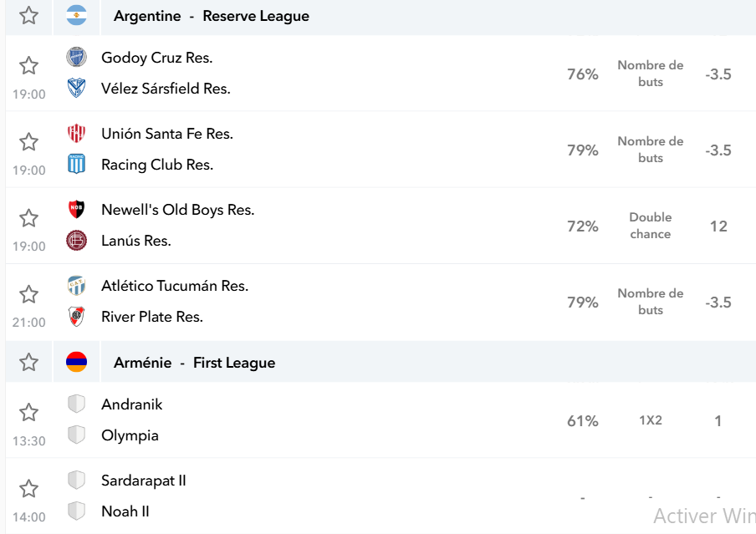Toggle star for Andranik vs Olympia
756x534 pixels.
tap(28, 413)
